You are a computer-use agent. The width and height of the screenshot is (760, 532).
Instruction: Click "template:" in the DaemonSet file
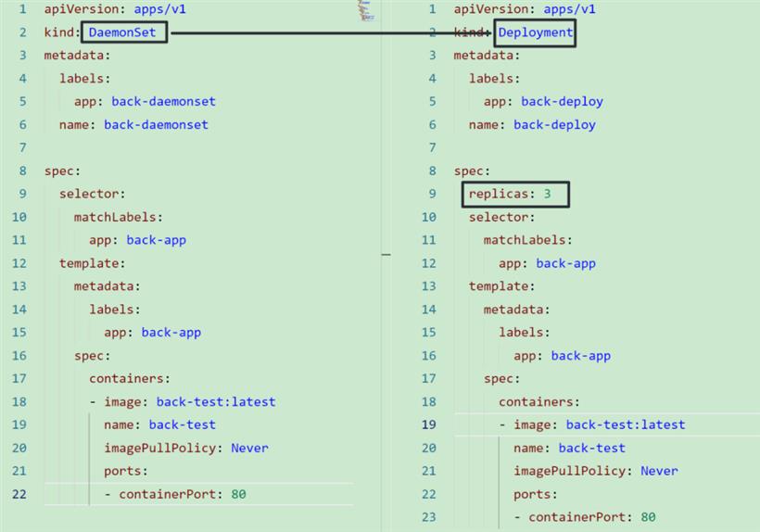[x=92, y=263]
